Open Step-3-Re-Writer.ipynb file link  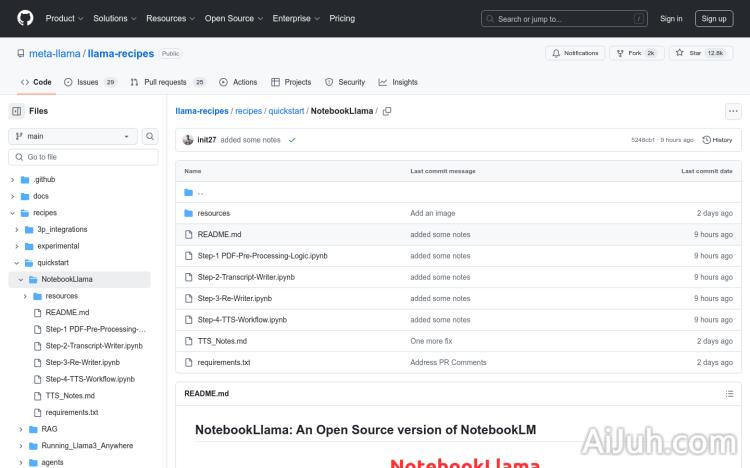(234, 298)
